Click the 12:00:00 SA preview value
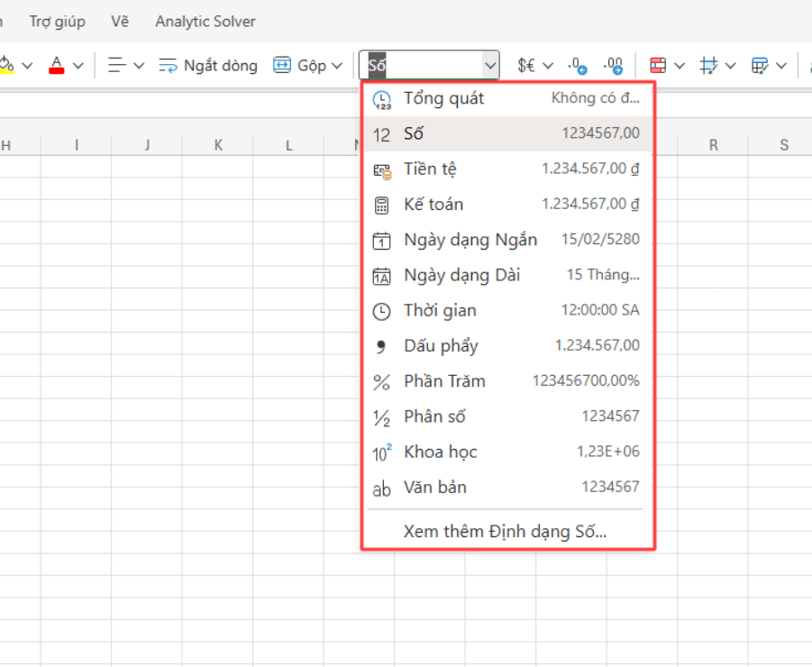Screen dimensions: 812x667 pyautogui.click(x=601, y=310)
